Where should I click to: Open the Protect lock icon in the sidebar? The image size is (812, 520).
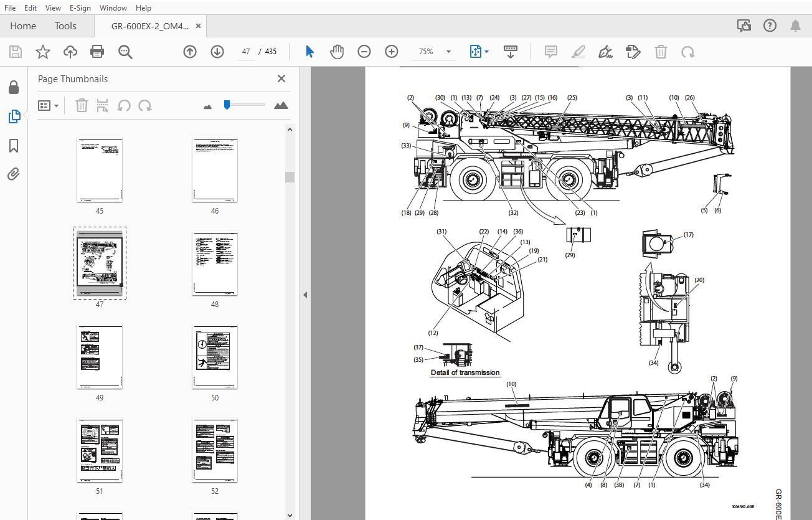14,87
